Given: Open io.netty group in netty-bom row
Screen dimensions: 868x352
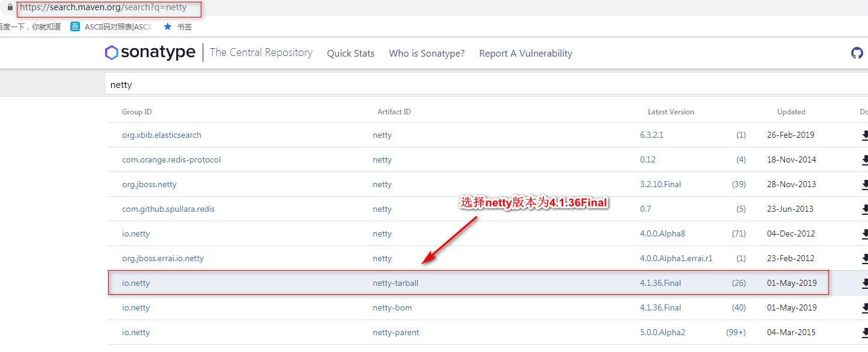Looking at the screenshot, I should 136,307.
